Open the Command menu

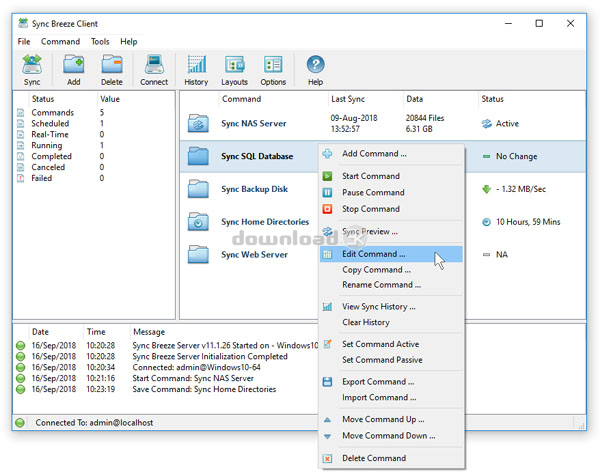60,41
